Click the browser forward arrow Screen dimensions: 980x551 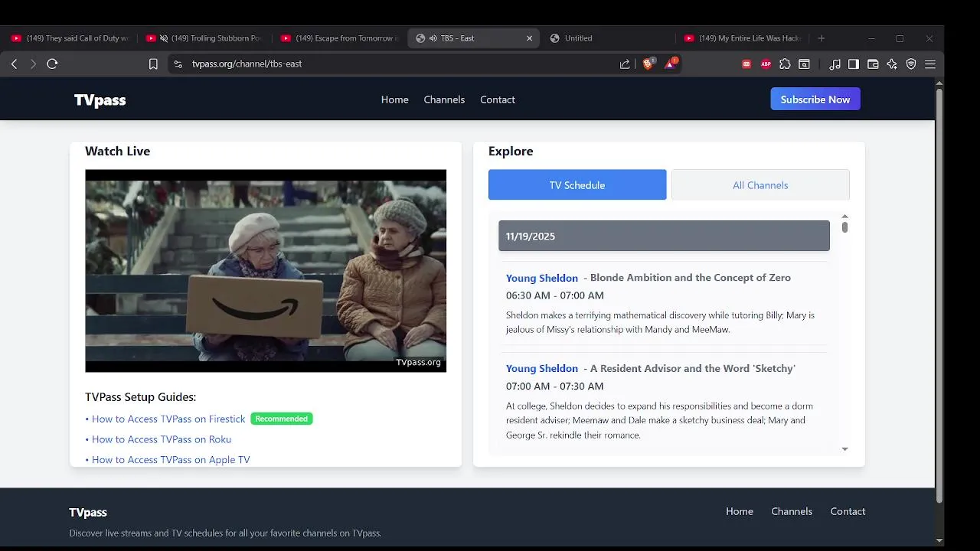tap(33, 64)
